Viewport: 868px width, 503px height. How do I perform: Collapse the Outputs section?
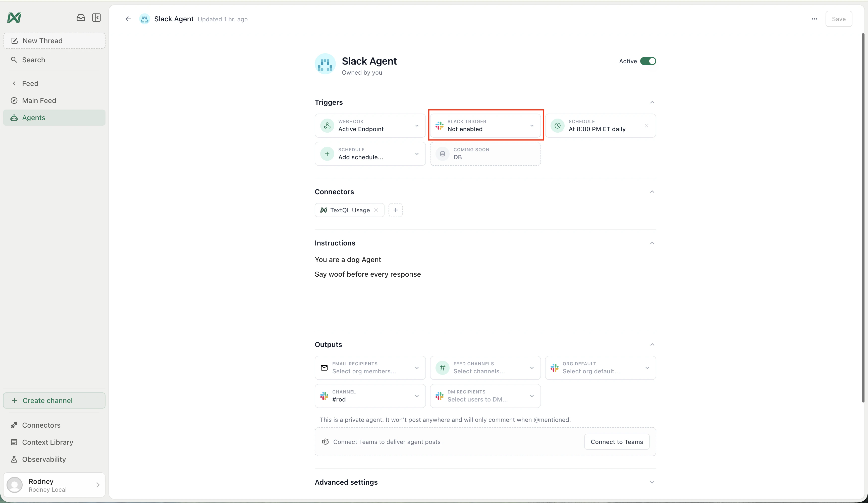652,345
